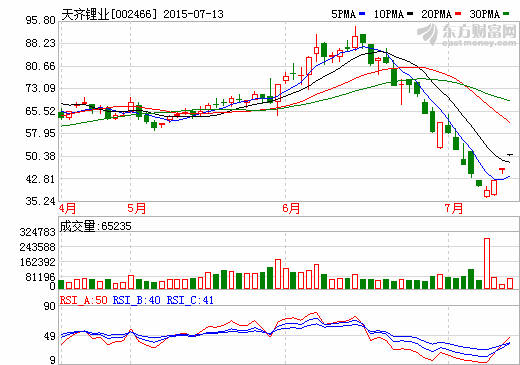Image resolution: width=520 pixels, height=365 pixels.
Task: Click the 95.80 price axis label
Action: pos(41,21)
